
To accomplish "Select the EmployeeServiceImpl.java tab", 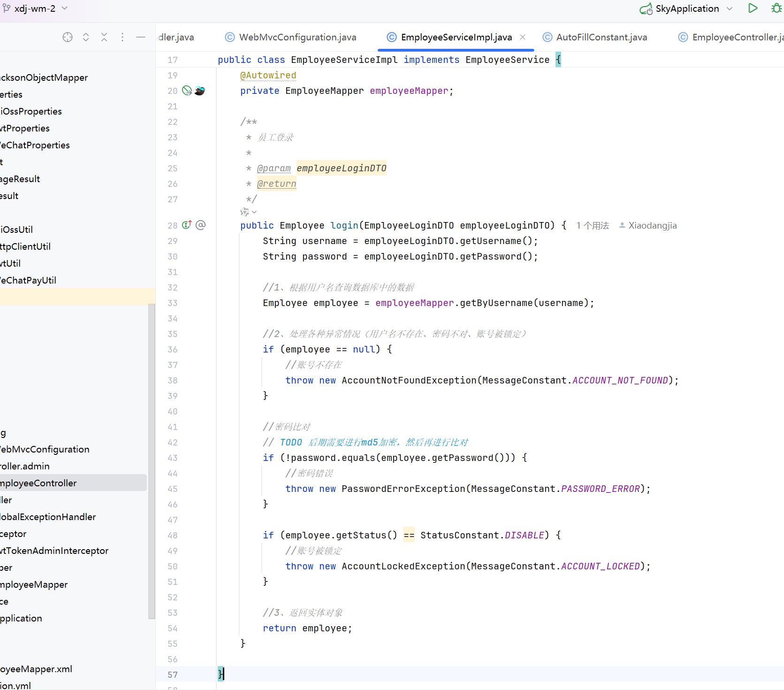I will (456, 37).
